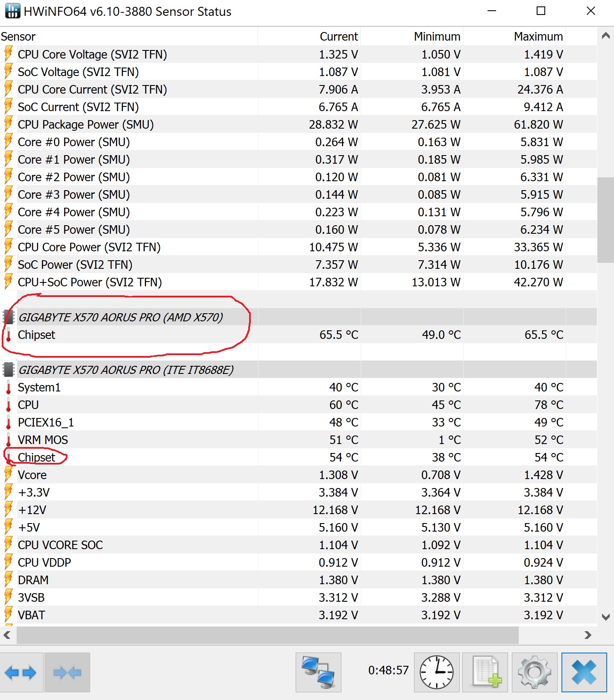Viewport: 614px width, 700px height.
Task: Select the CPU Core Power (SVI2 TFN) row
Action: click(x=298, y=247)
